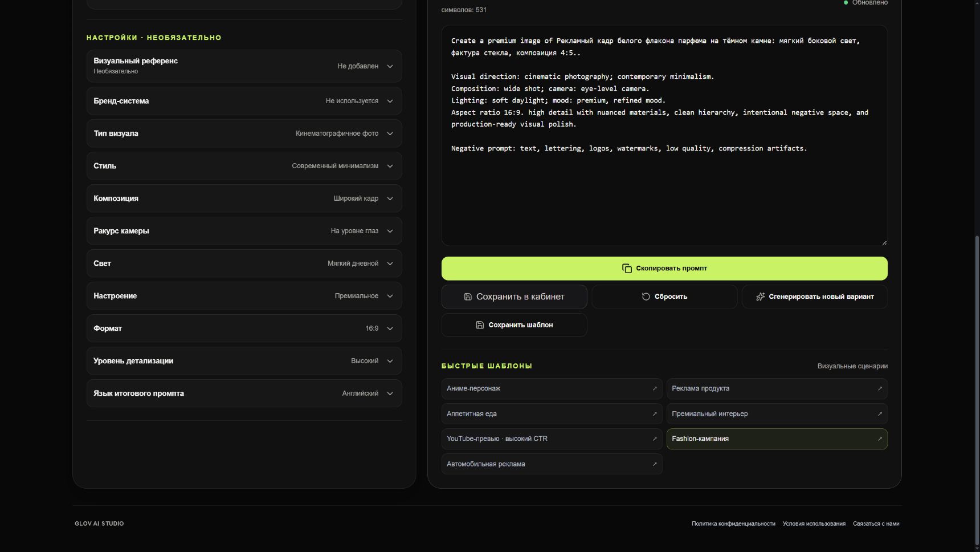
Task: Click the text area resize handle
Action: click(x=884, y=243)
